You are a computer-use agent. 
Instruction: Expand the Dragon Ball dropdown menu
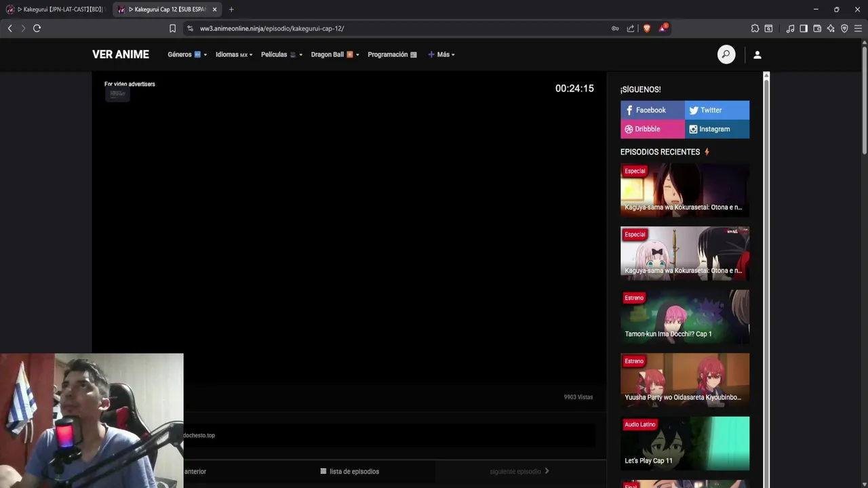point(335,55)
